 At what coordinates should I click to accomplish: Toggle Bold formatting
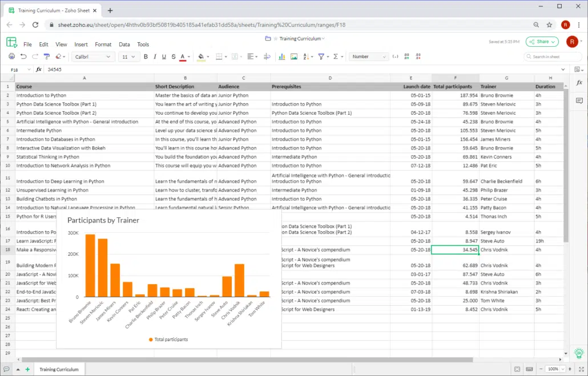146,56
